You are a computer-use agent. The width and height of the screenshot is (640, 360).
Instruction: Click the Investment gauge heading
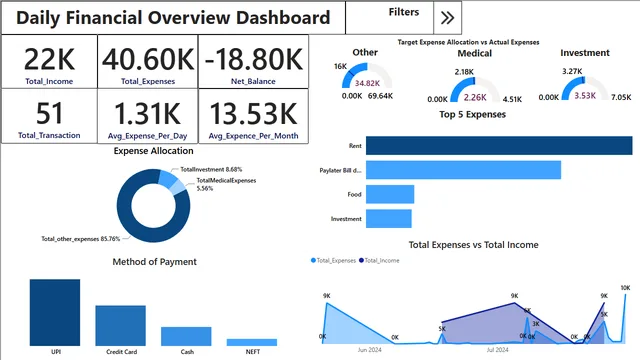[x=585, y=53]
